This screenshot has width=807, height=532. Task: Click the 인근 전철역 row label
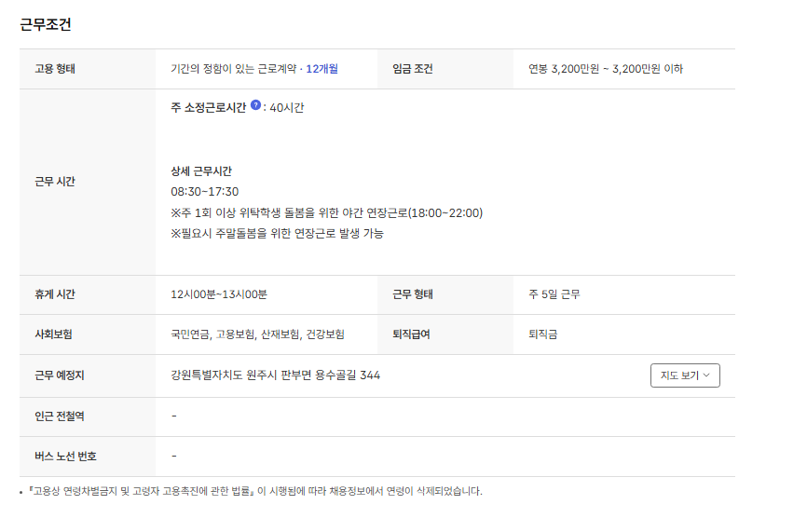[60, 416]
